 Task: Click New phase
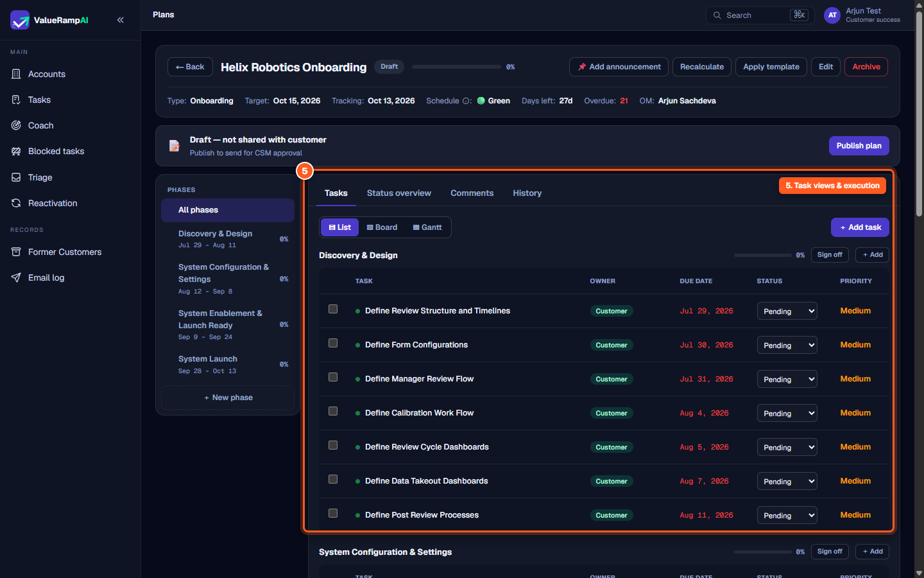228,398
